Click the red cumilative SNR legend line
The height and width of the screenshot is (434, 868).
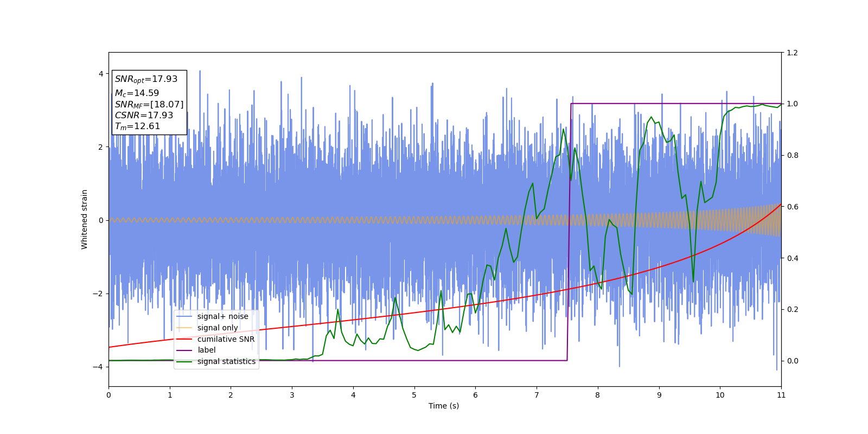pyautogui.click(x=184, y=339)
